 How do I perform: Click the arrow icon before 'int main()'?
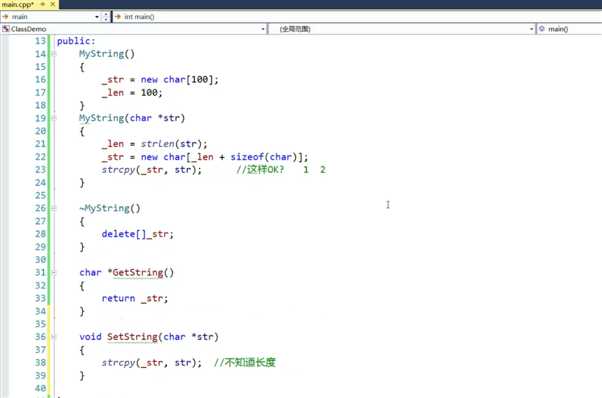click(x=118, y=17)
